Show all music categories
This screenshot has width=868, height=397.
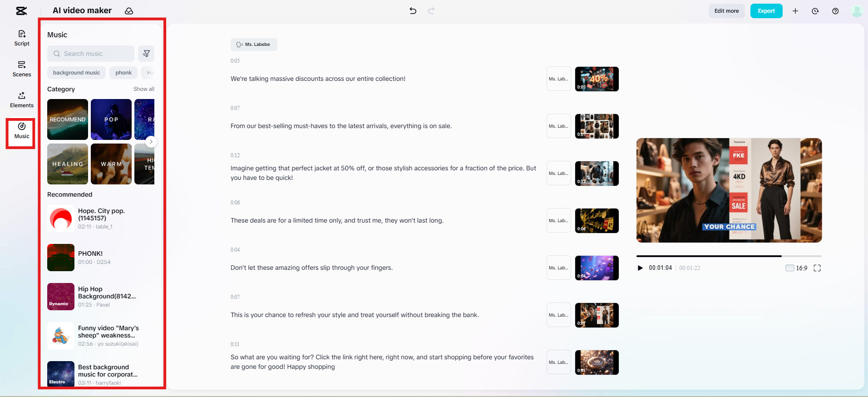[x=144, y=89]
